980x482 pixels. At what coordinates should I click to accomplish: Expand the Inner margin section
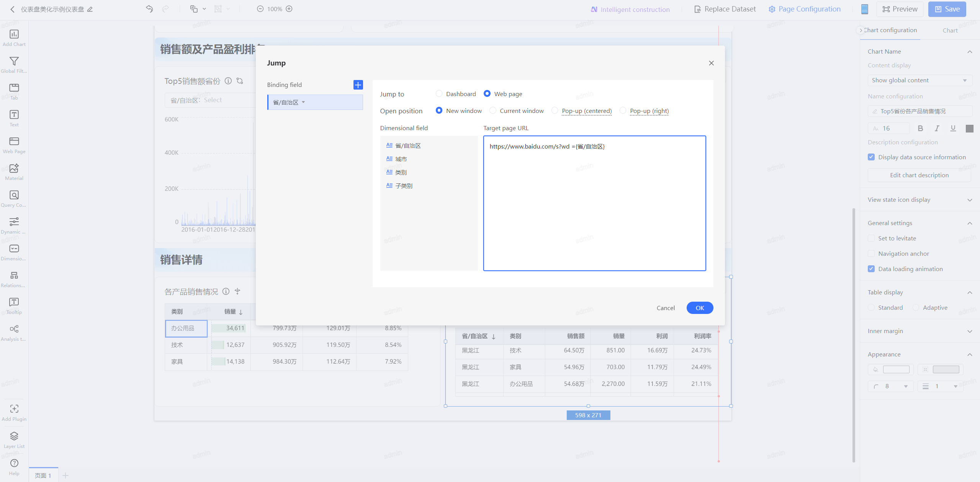pyautogui.click(x=970, y=331)
